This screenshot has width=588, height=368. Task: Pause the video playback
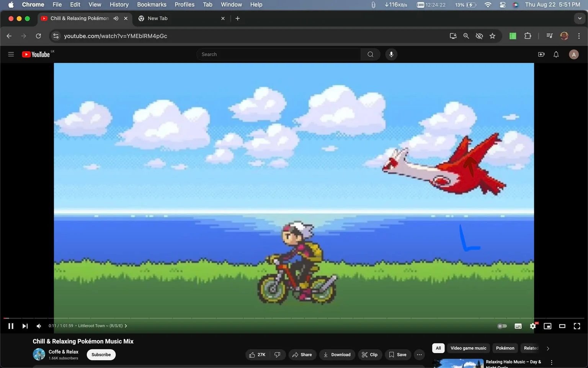(11, 326)
